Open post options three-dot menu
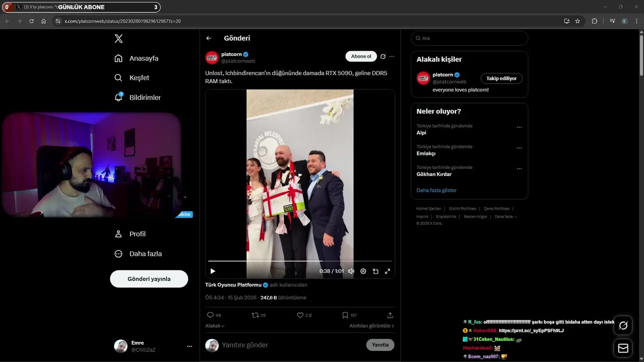This screenshot has width=644, height=362. coord(392,56)
